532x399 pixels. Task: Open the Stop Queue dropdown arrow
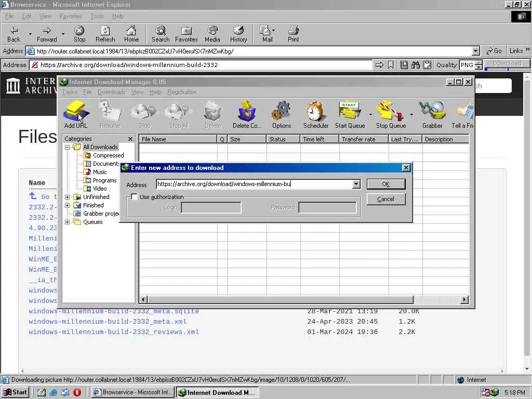(x=411, y=114)
